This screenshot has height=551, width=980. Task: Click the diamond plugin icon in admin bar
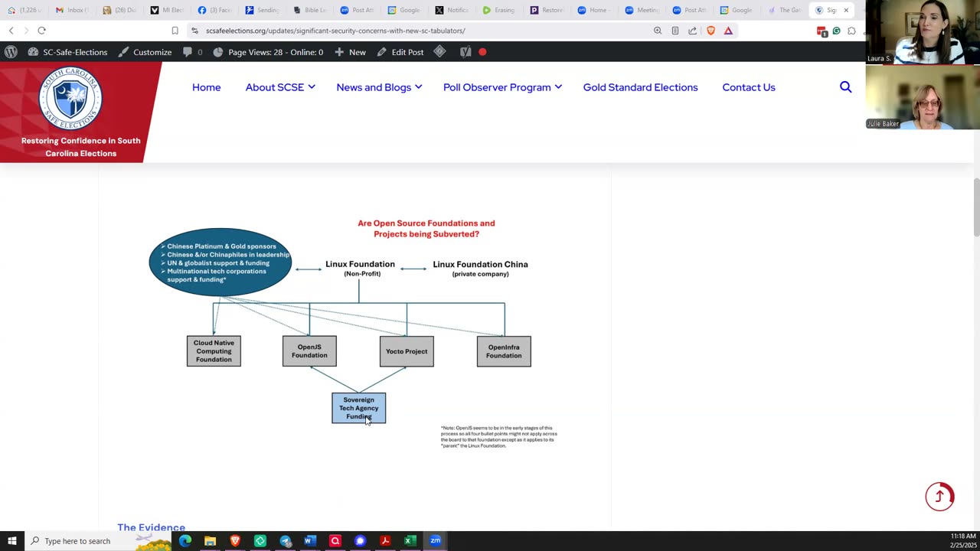[x=439, y=52]
